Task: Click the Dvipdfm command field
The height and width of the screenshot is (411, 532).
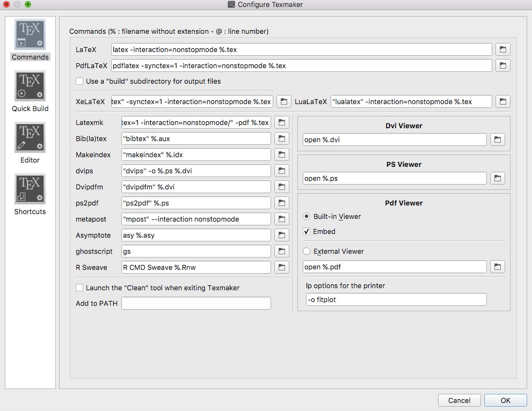Action: click(x=196, y=187)
